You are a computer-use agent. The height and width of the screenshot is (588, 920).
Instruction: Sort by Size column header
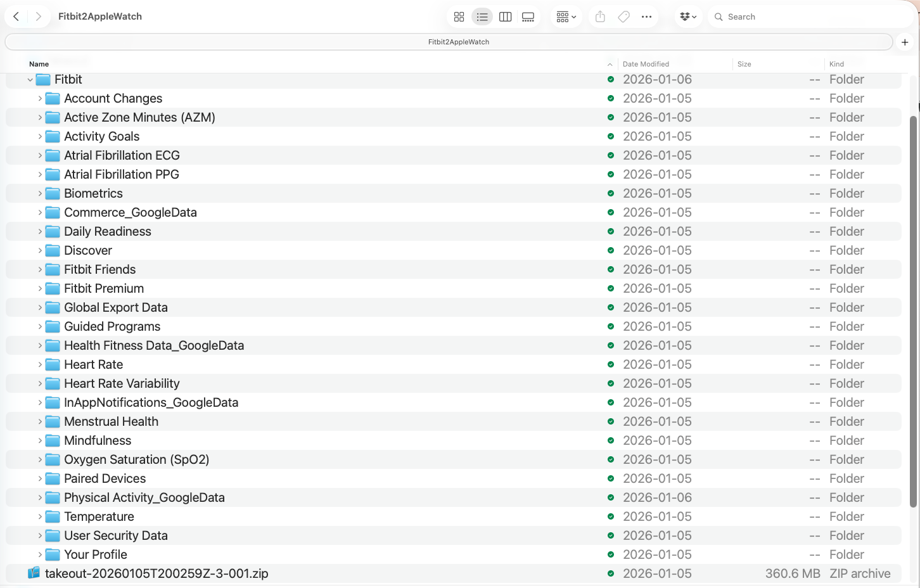tap(744, 64)
